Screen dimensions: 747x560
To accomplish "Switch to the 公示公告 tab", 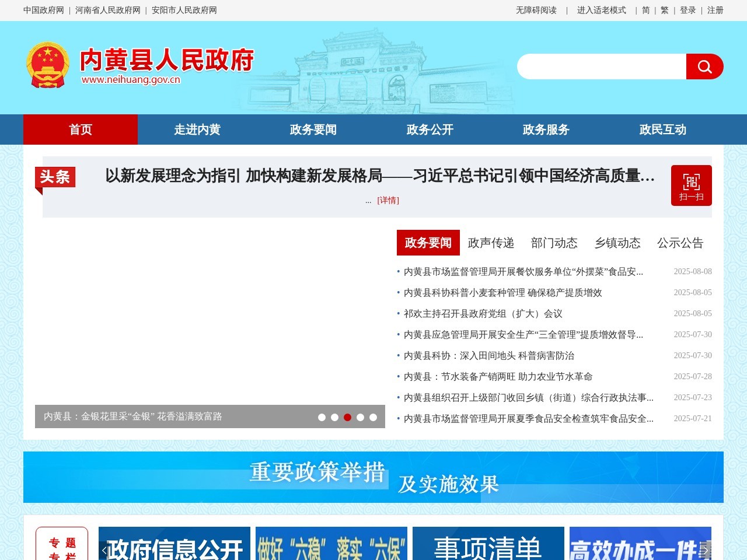I will coord(680,243).
